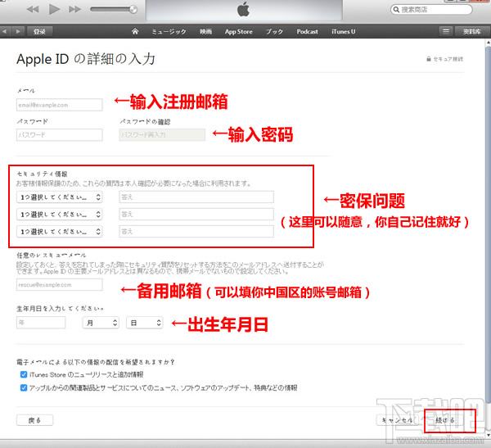Click the scrollbar up arrow
Viewport: 491px width, 448px height.
pos(489,42)
